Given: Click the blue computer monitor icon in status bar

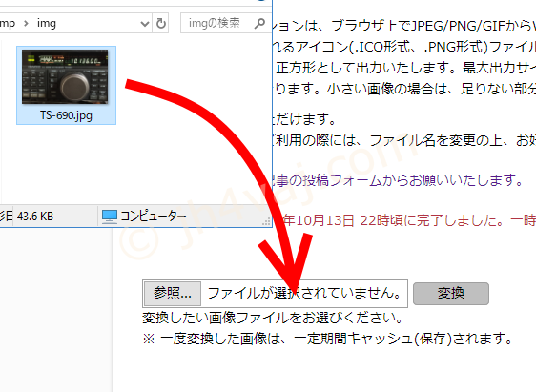Looking at the screenshot, I should coord(110,217).
